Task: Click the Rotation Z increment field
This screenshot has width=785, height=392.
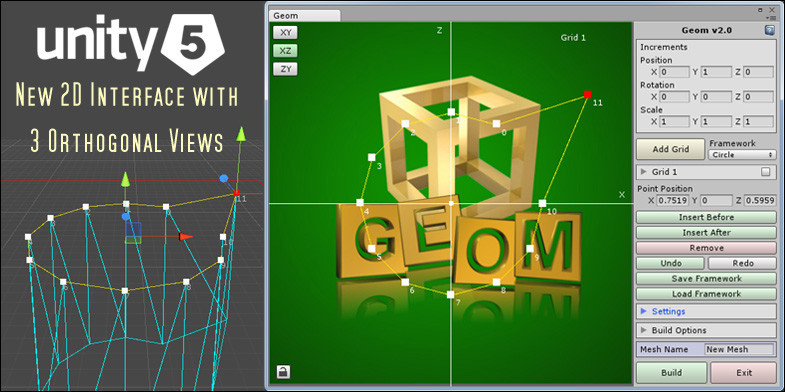Action: 758,97
